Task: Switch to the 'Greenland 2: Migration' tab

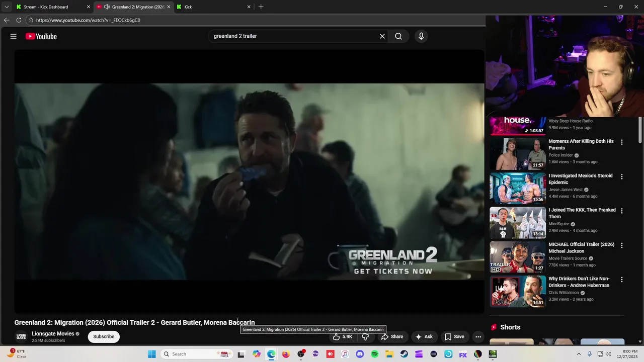Action: click(133, 7)
